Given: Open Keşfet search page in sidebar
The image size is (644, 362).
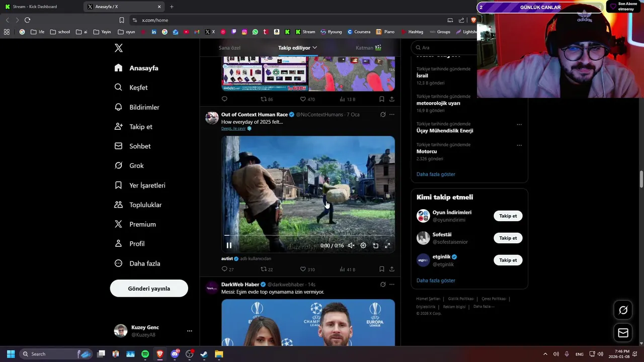Looking at the screenshot, I should 131,87.
